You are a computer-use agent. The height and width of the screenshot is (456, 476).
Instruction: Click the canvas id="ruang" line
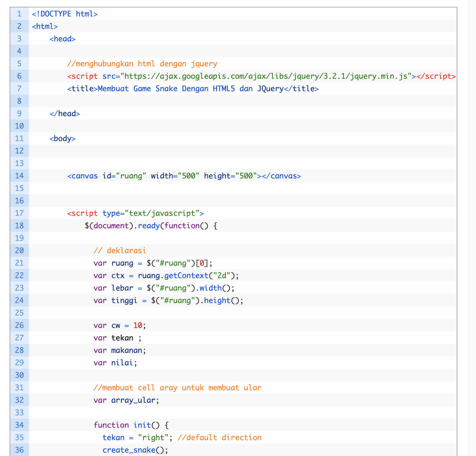click(x=184, y=176)
